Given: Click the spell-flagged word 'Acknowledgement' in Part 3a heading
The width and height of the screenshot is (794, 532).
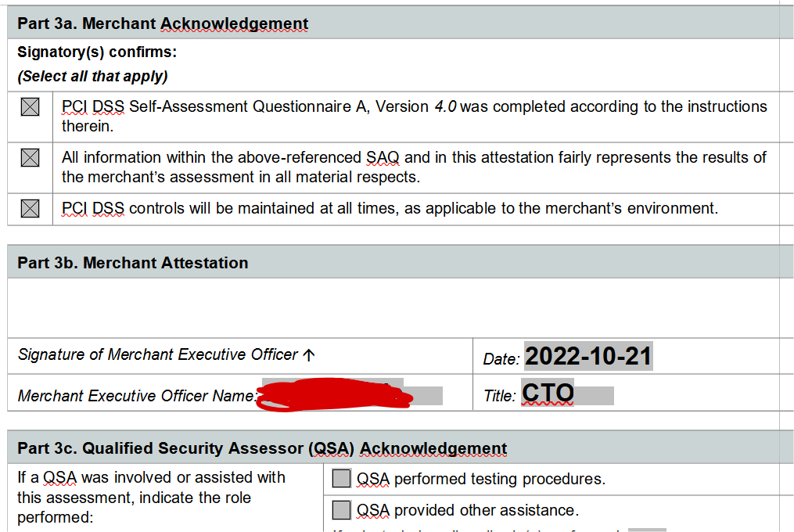Looking at the screenshot, I should [x=234, y=23].
